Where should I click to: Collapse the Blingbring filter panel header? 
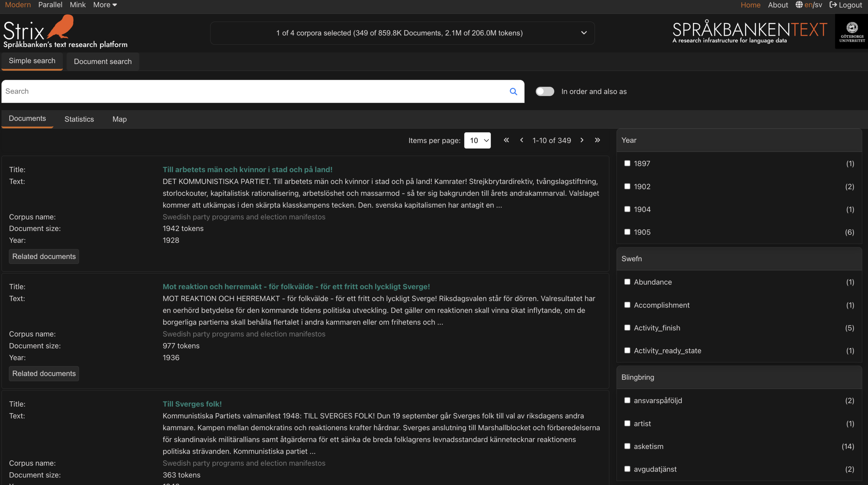click(x=739, y=377)
